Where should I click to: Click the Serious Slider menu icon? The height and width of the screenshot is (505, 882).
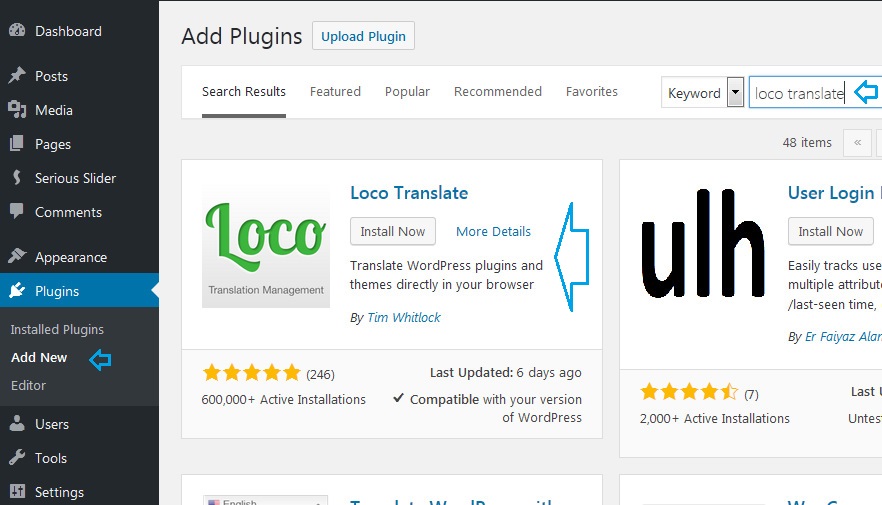(x=17, y=178)
